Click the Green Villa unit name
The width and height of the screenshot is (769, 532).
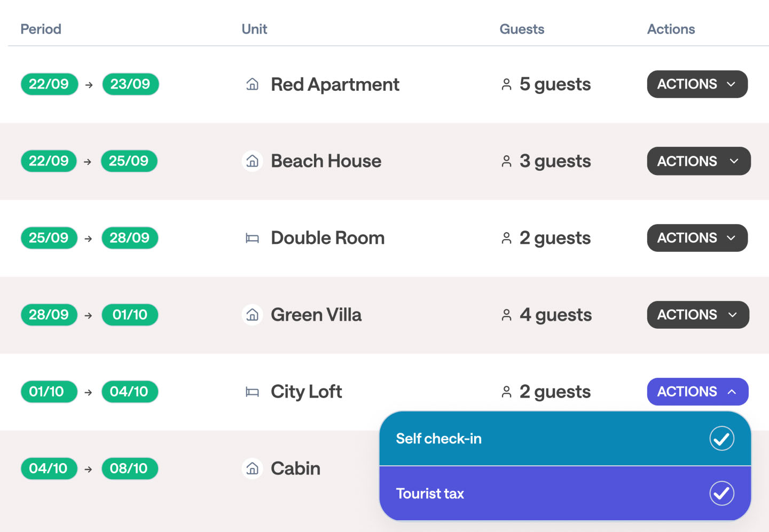(x=316, y=315)
